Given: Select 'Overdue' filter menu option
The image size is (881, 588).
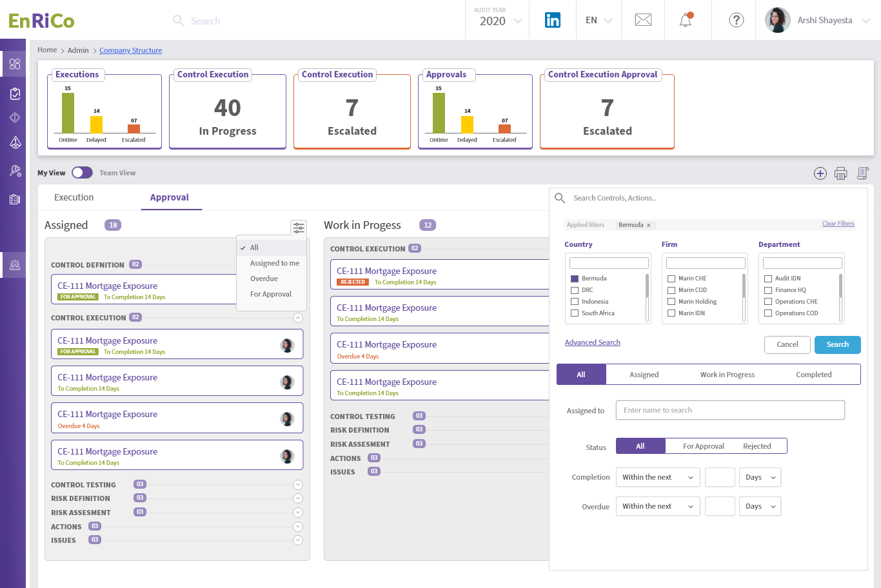Looking at the screenshot, I should click(x=264, y=279).
